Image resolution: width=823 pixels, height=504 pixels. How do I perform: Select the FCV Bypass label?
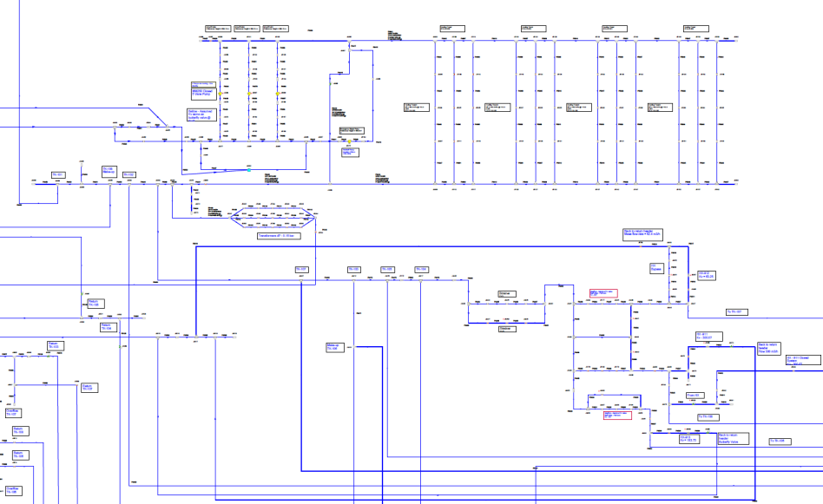656,267
